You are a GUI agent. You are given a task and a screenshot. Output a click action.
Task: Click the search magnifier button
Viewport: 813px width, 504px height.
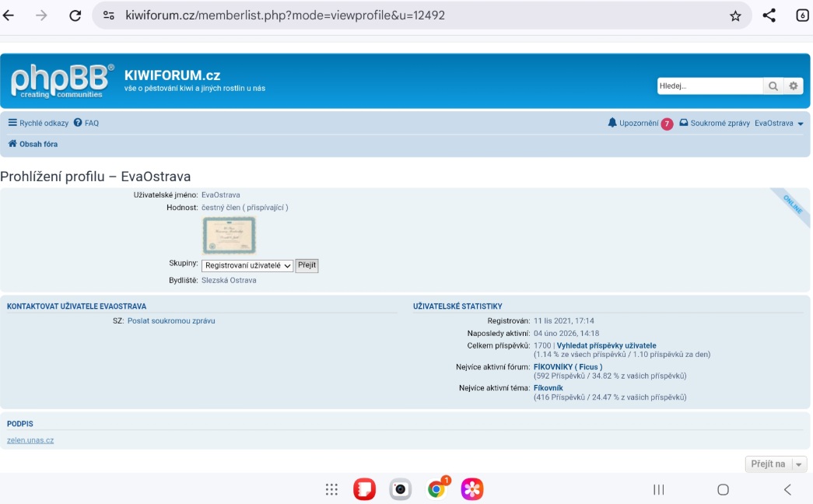(x=773, y=86)
